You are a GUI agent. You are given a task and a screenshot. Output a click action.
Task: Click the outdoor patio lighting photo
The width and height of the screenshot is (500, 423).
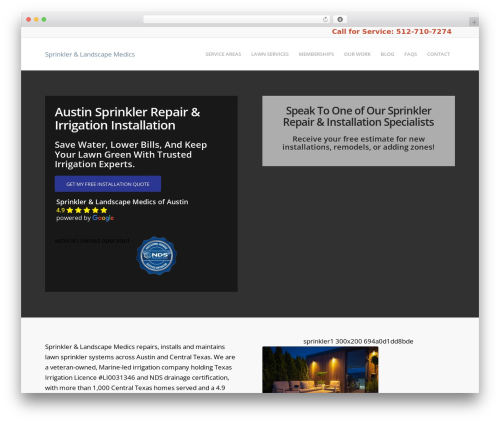coord(320,370)
